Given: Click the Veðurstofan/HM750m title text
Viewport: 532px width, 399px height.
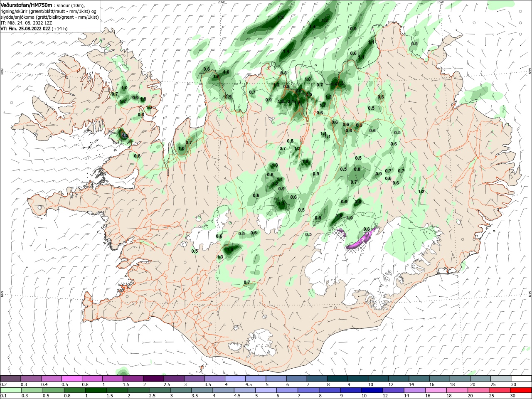Looking at the screenshot, I should coord(26,5).
